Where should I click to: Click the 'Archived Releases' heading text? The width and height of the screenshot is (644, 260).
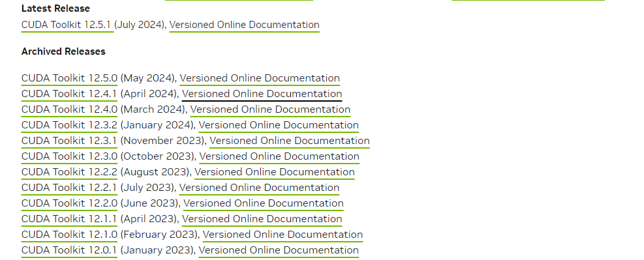click(x=63, y=51)
